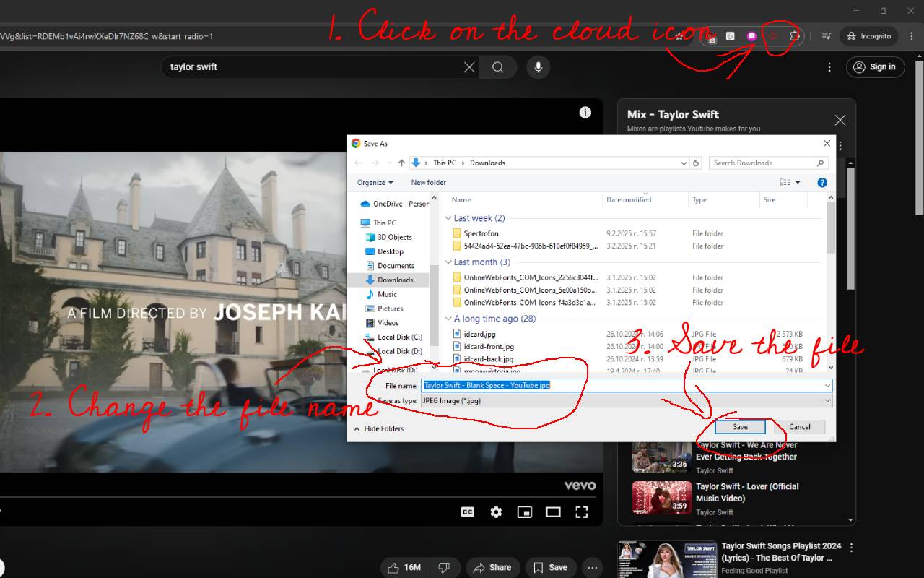The width and height of the screenshot is (924, 578).
Task: Activate voice search with the microphone icon
Action: (x=538, y=66)
